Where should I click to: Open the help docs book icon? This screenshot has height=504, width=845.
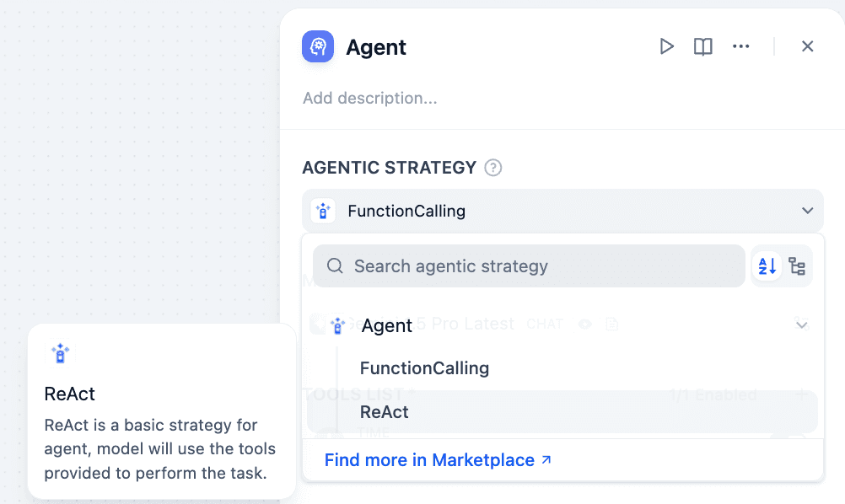[x=703, y=46]
